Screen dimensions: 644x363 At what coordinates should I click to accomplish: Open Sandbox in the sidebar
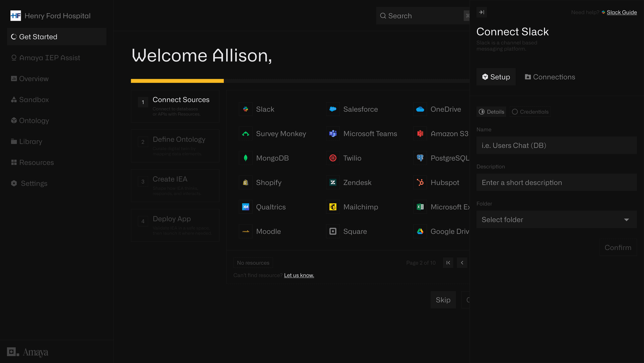tap(34, 100)
